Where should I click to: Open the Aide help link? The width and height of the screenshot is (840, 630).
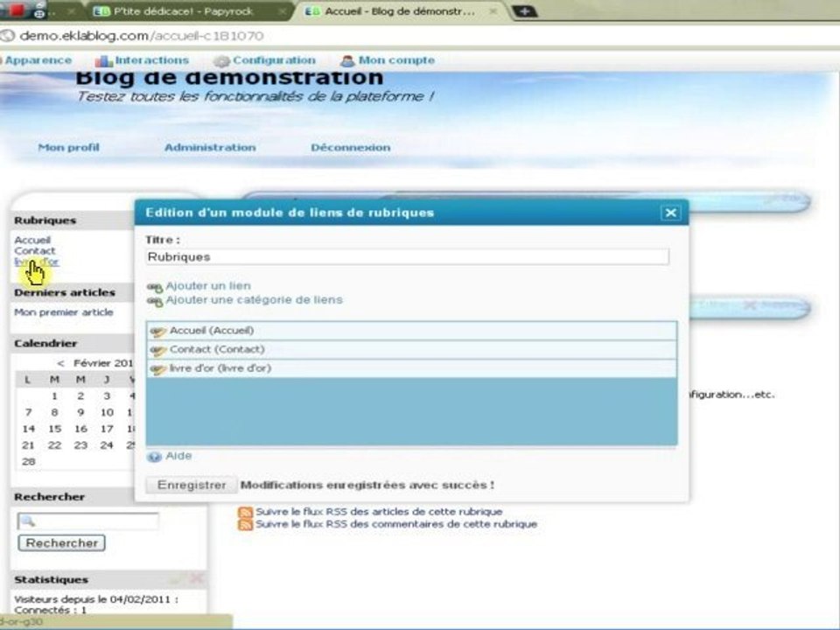click(x=178, y=456)
